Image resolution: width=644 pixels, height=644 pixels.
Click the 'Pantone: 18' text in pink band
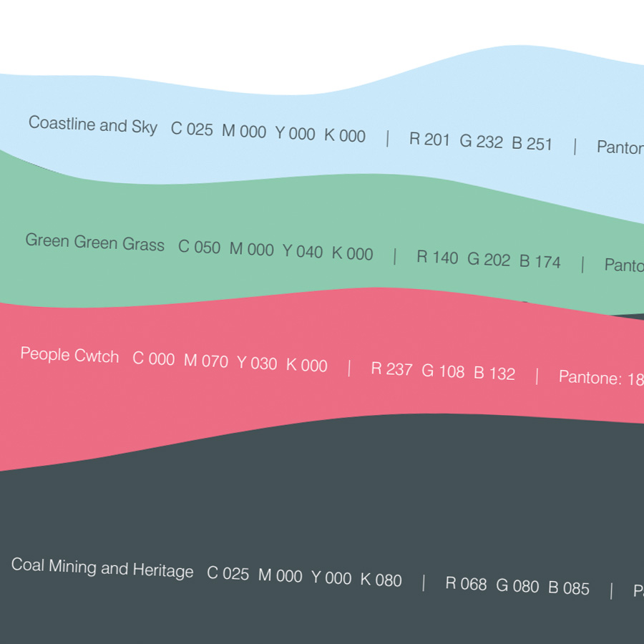[x=600, y=378]
